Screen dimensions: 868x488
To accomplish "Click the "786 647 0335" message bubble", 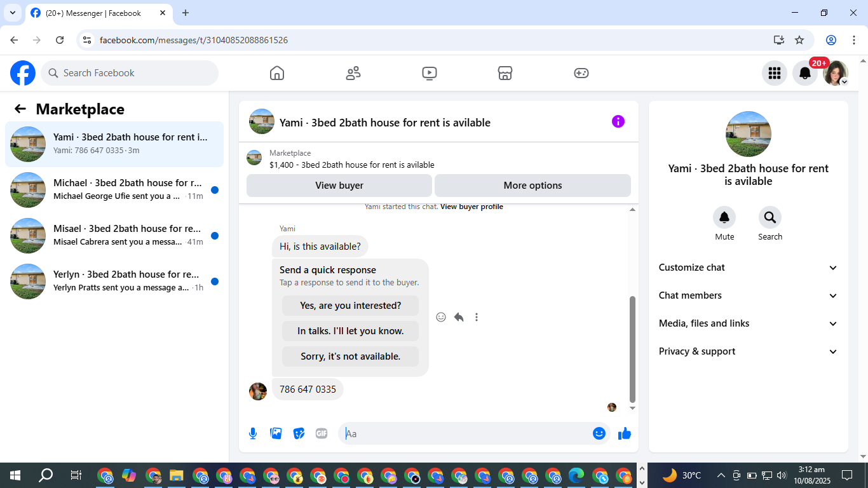I will pos(308,389).
